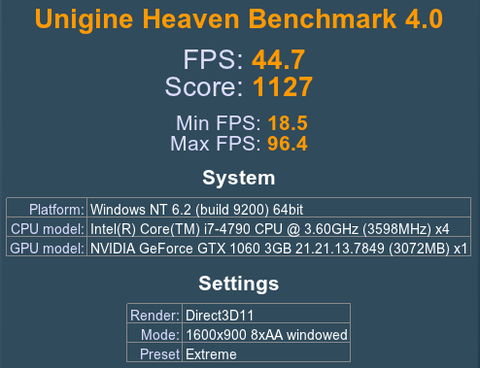Click the Score value 1127

coord(283,87)
